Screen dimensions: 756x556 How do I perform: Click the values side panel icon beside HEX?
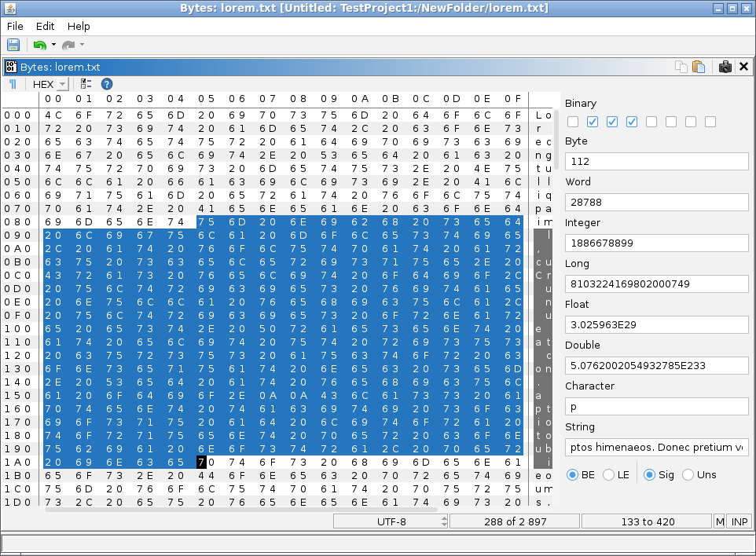click(x=86, y=84)
